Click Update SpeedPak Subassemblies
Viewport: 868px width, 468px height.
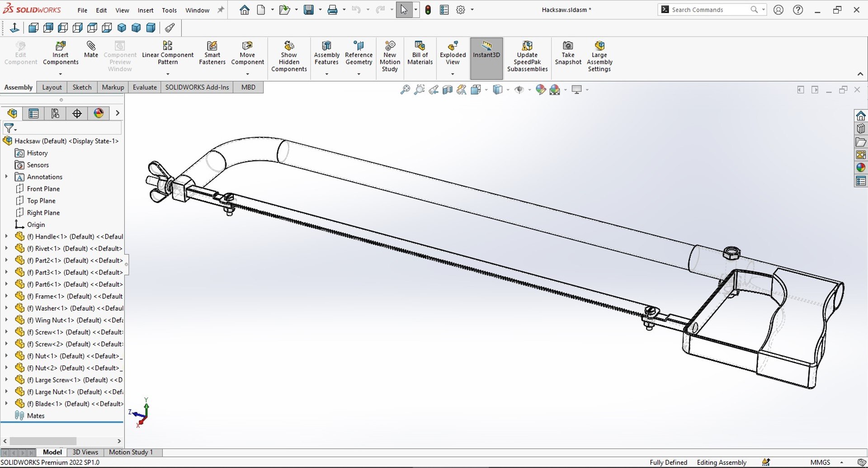click(527, 57)
